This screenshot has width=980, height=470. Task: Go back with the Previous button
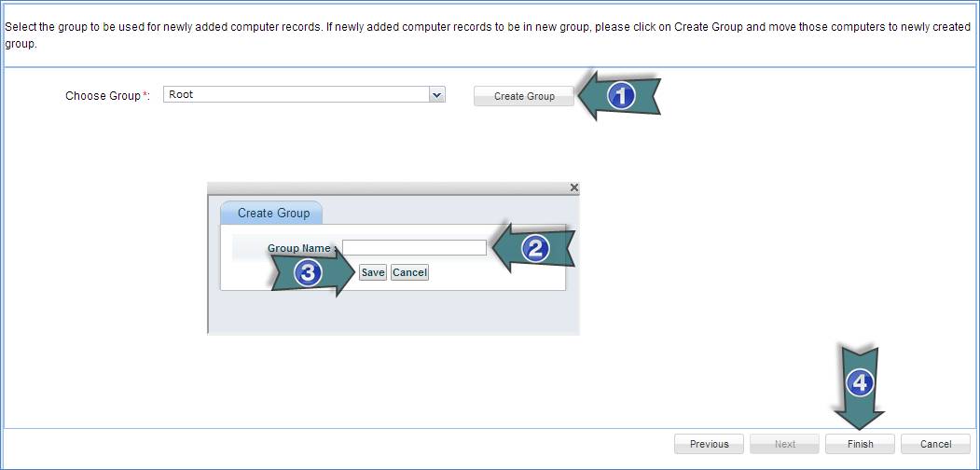click(x=709, y=444)
